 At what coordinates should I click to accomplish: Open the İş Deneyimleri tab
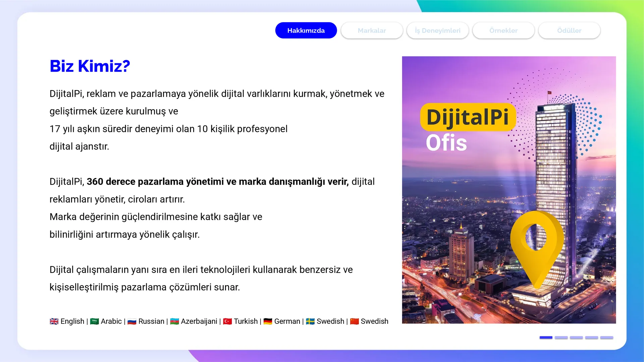tap(437, 31)
